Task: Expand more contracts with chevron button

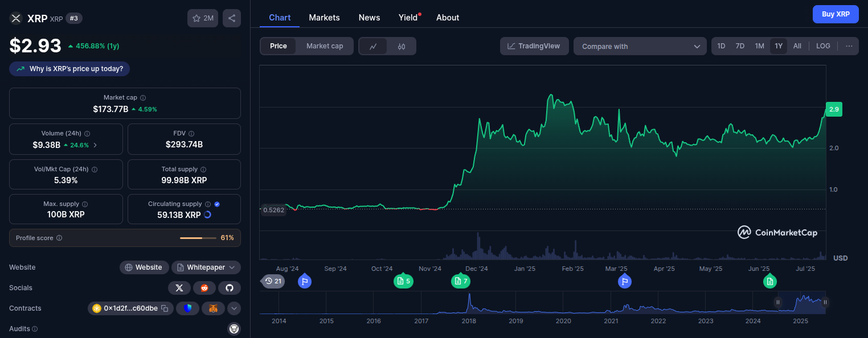Action: point(234,308)
